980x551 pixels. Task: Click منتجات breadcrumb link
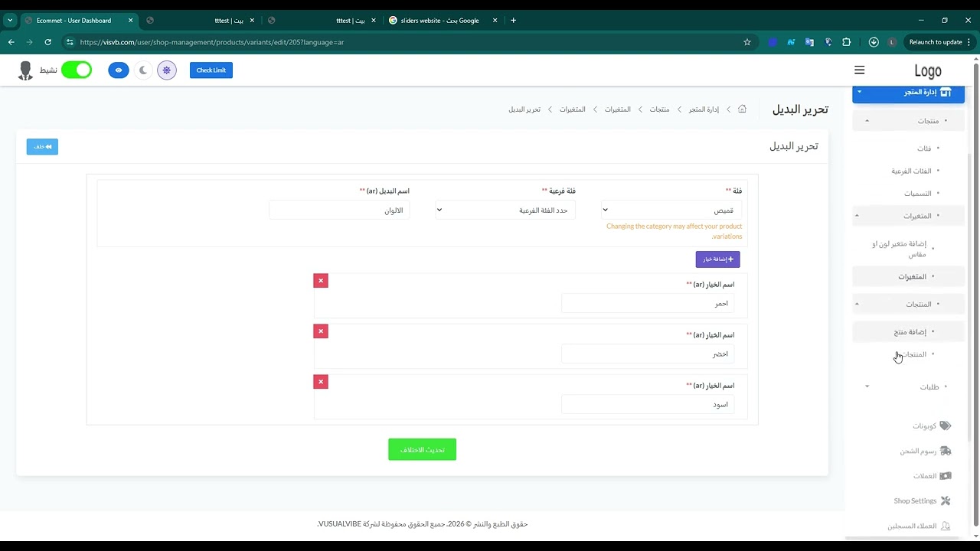point(659,109)
